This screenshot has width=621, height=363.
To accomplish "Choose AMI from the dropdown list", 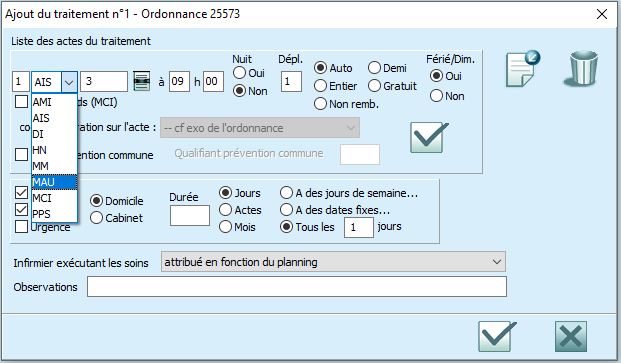I will click(x=54, y=102).
